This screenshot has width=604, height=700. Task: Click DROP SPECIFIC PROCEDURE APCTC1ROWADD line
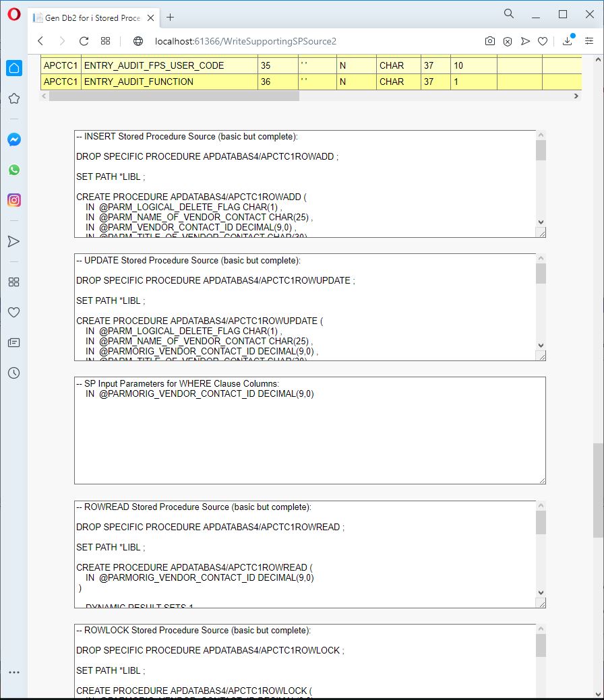coord(208,157)
